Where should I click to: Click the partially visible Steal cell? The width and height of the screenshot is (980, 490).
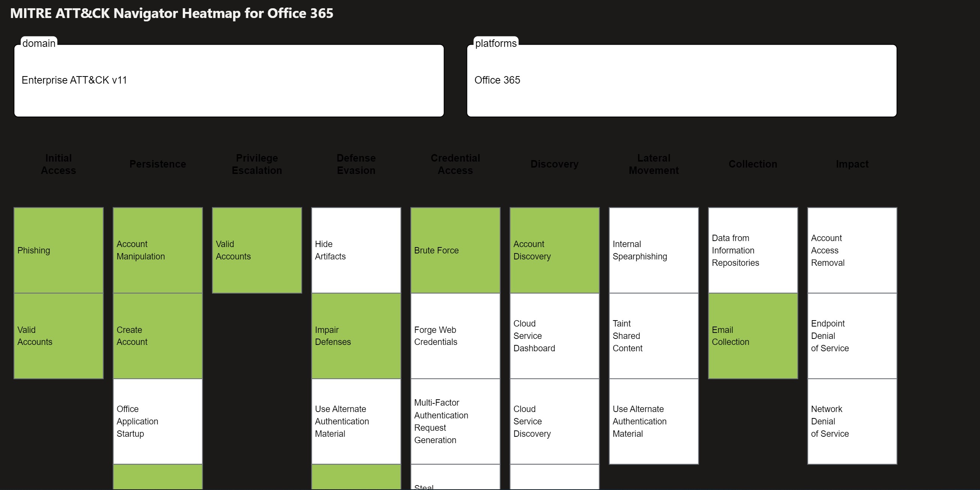click(455, 477)
